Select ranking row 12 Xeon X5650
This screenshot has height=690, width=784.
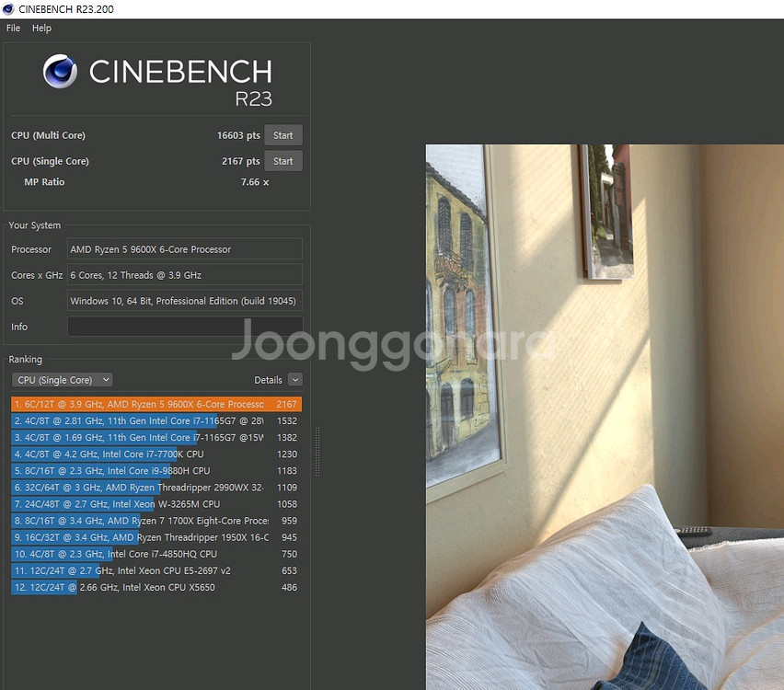pyautogui.click(x=156, y=588)
